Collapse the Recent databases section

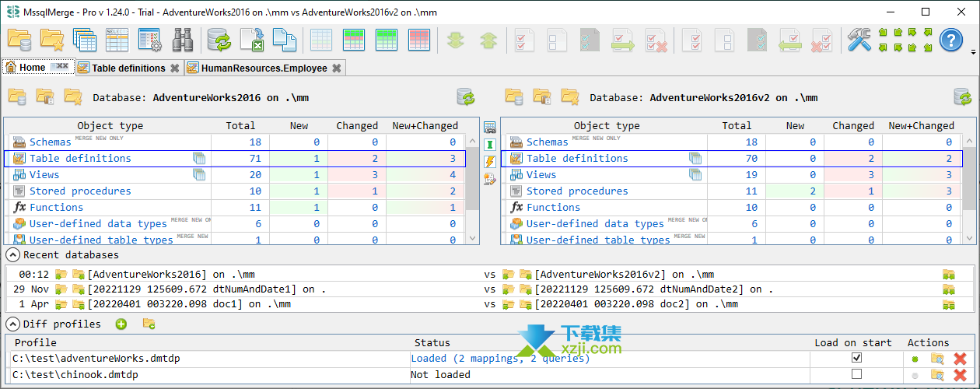(x=12, y=254)
